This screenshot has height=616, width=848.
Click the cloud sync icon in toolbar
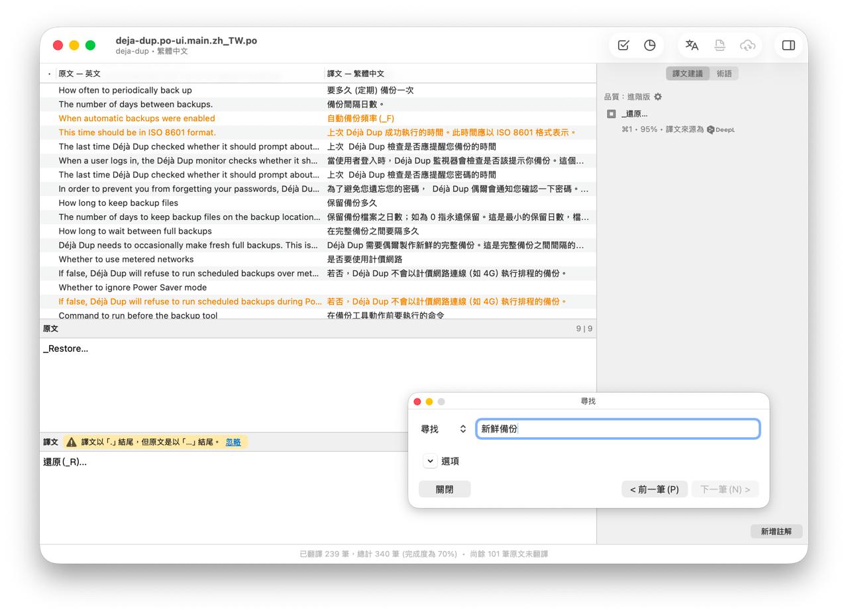pos(747,45)
